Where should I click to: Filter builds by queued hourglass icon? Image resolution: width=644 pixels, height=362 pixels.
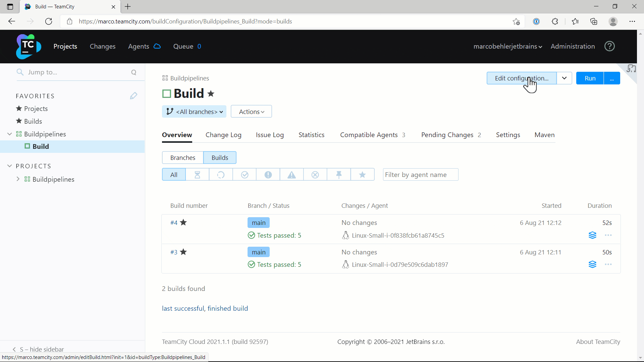[197, 175]
